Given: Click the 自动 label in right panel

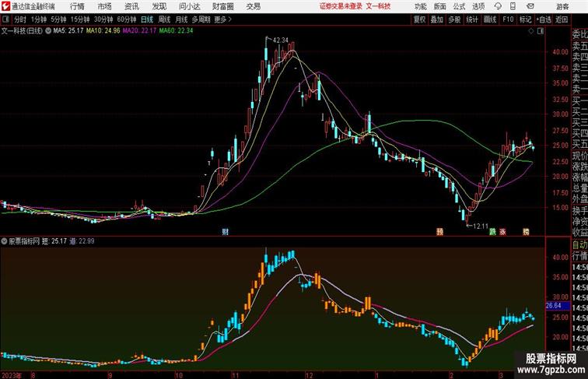Looking at the screenshot, I should [x=579, y=244].
